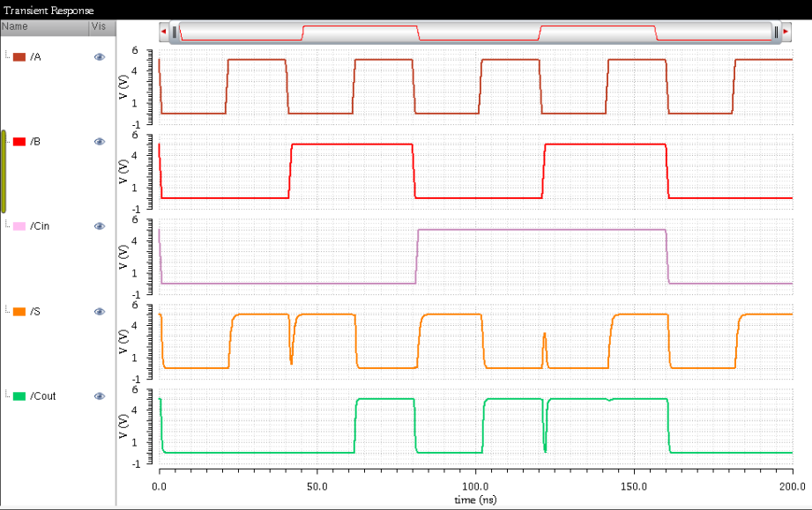
Task: Click the /Cout green trace icon
Action: pos(19,395)
